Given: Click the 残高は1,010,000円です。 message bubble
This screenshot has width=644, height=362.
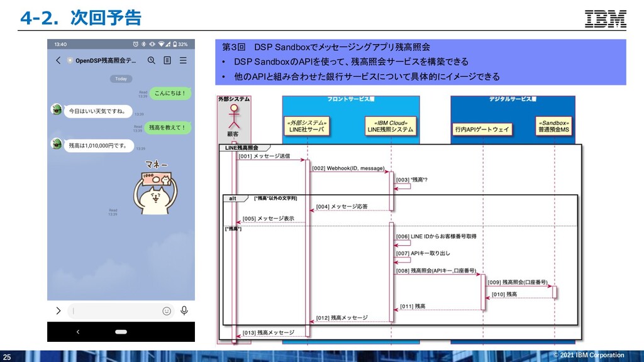Looking at the screenshot, I should (x=99, y=146).
